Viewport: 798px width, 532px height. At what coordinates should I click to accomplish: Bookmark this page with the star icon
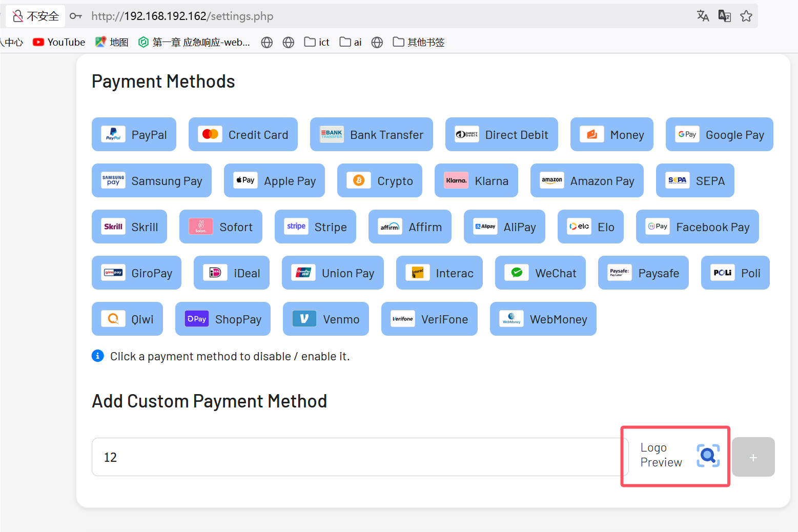(x=746, y=16)
